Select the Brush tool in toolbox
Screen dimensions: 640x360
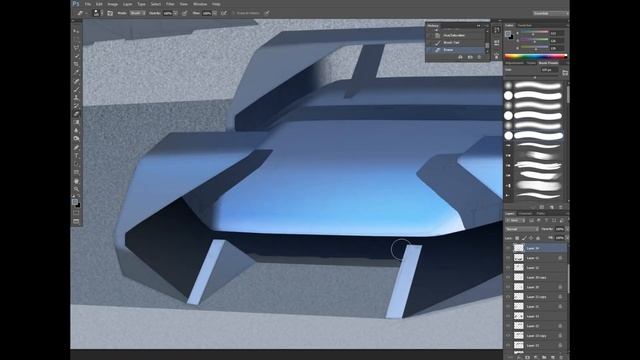tap(76, 89)
